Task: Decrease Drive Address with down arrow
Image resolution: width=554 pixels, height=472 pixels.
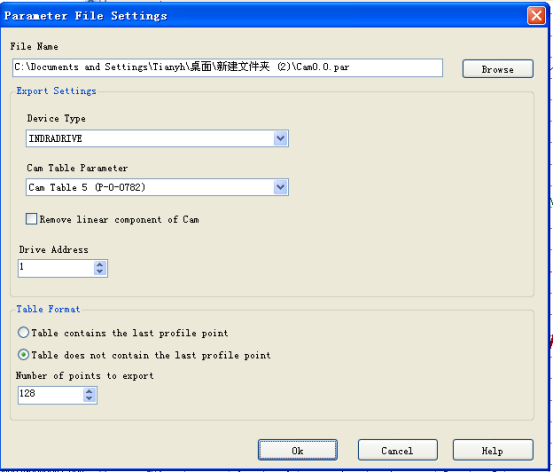Action: click(x=100, y=271)
